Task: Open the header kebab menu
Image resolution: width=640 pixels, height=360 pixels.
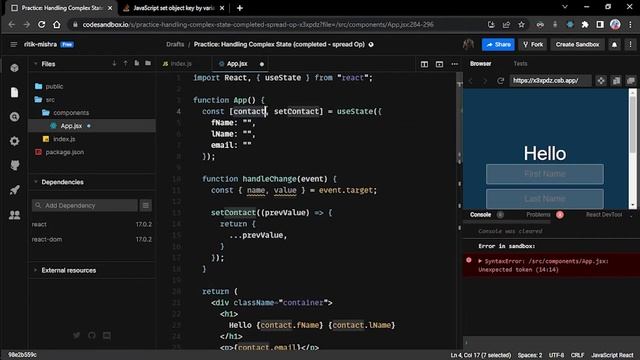Action: pos(630,44)
